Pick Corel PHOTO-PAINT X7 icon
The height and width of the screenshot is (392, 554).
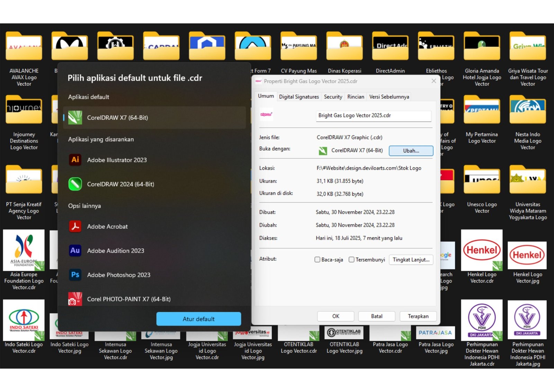pos(75,299)
